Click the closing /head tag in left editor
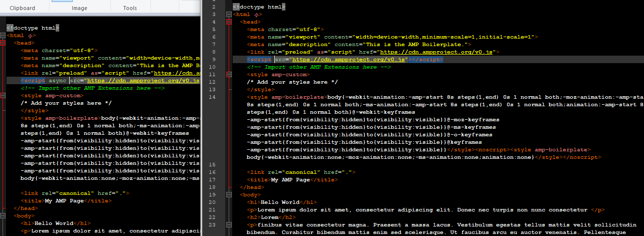Screen dimensions: 644x236 click(26, 208)
